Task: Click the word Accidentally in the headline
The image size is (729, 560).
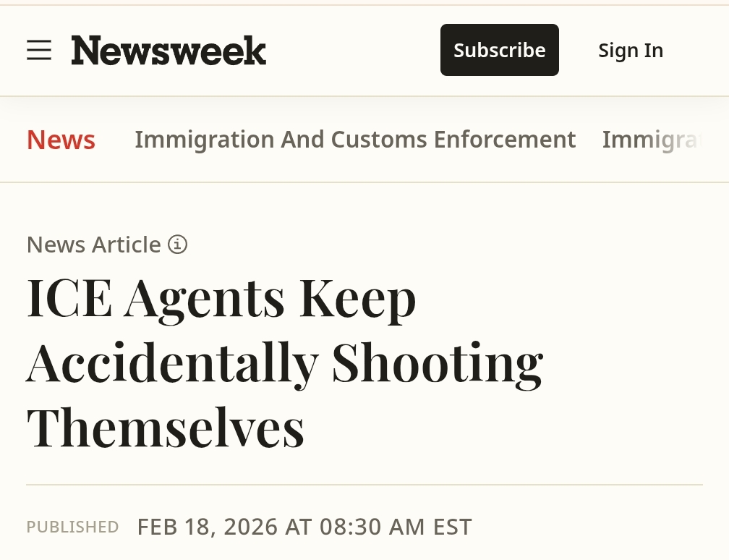Action: [172, 362]
